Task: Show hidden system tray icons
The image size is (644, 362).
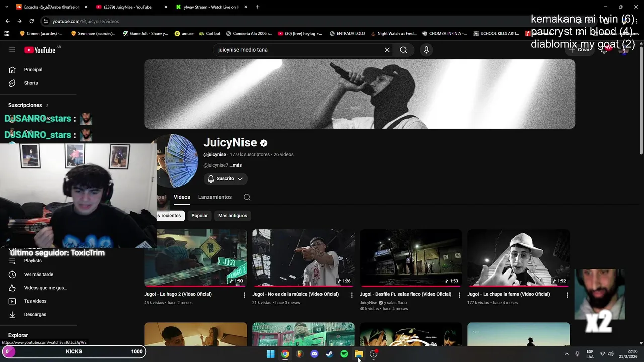Action: (x=566, y=354)
